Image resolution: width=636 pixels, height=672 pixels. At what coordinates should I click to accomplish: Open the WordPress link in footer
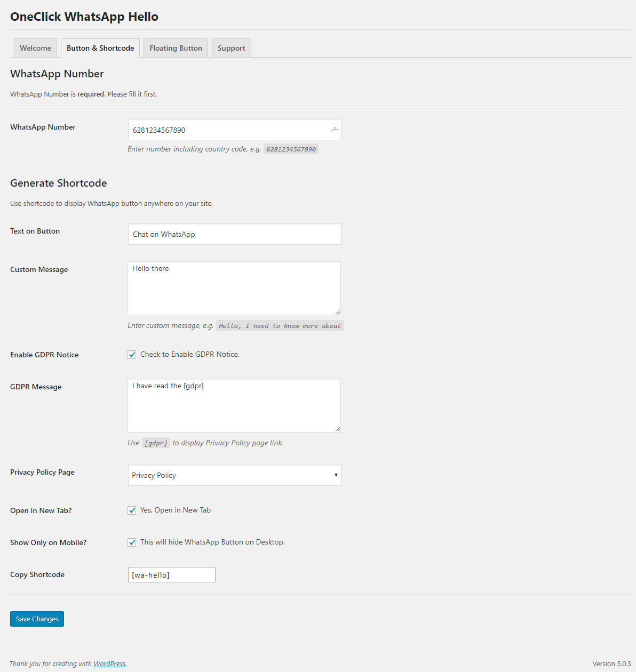click(109, 663)
